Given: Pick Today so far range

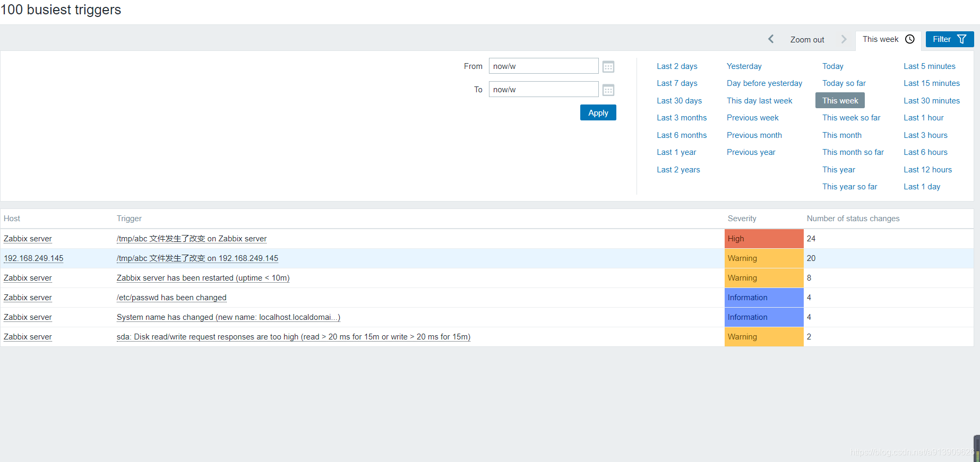Looking at the screenshot, I should 844,83.
